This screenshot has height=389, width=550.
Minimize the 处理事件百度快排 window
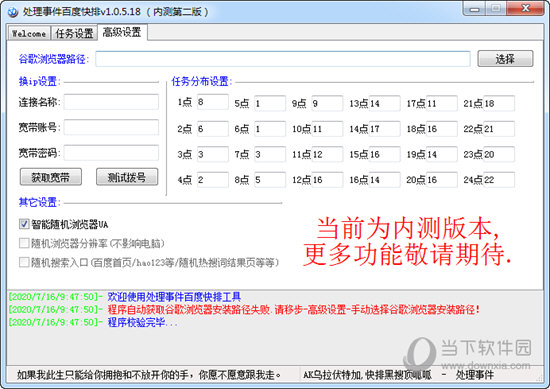[475, 9]
